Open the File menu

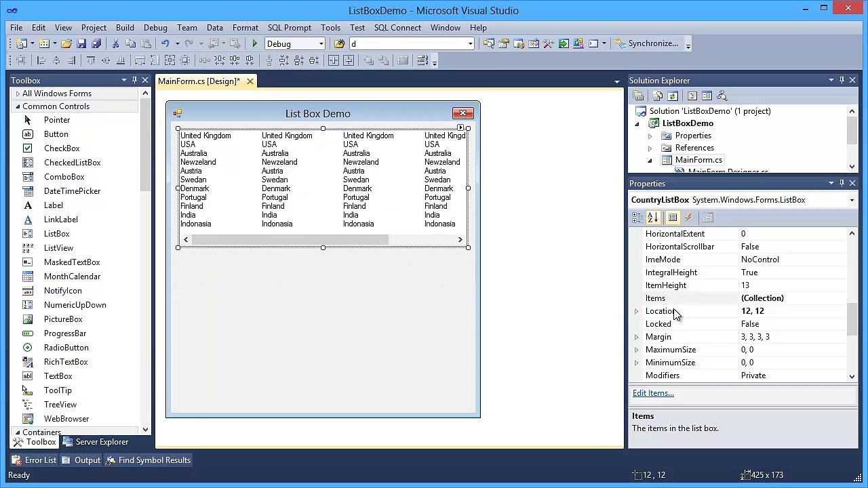[16, 28]
